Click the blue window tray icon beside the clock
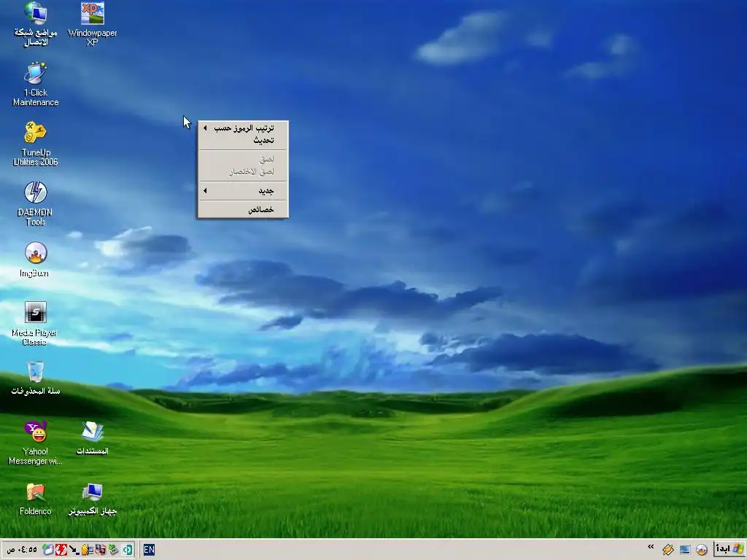The height and width of the screenshot is (560, 747). pos(48,549)
